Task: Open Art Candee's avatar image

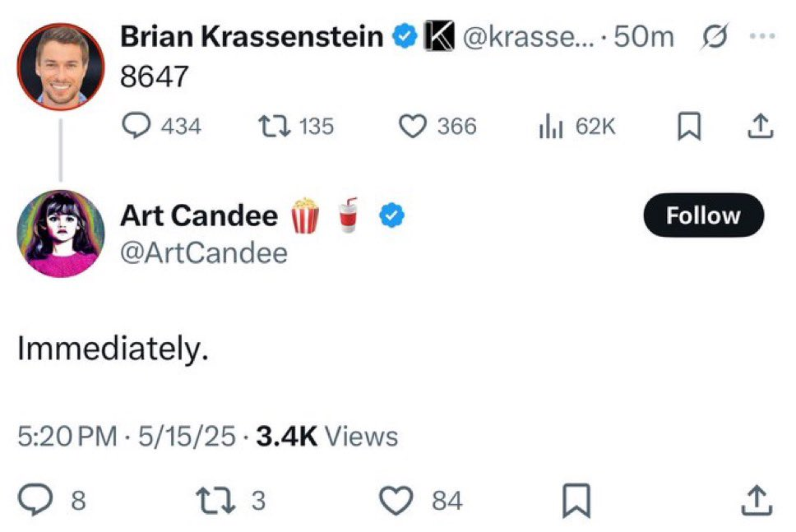Action: click(61, 234)
